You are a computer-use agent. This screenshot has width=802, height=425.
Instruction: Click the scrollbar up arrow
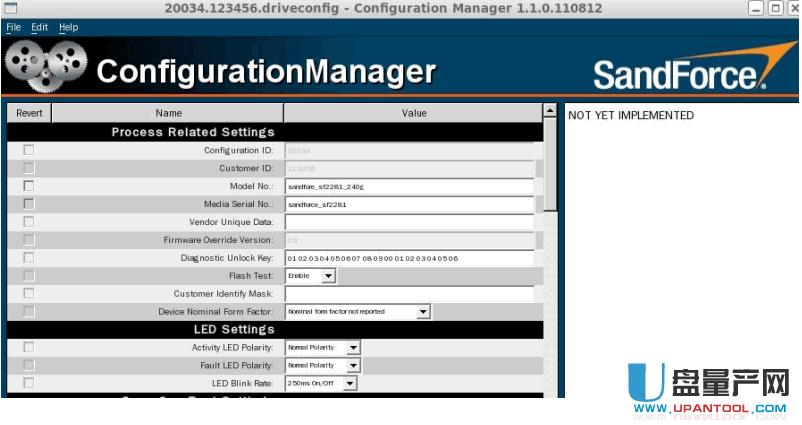point(550,110)
